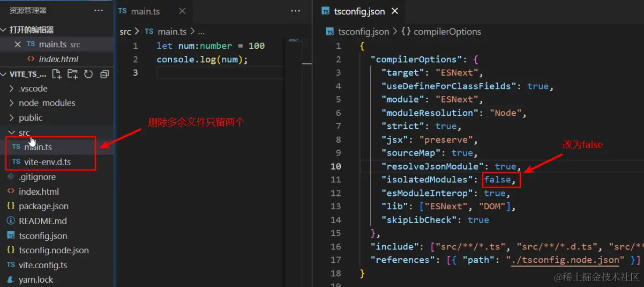Click src breadcrumb in main.ts editor

click(125, 32)
